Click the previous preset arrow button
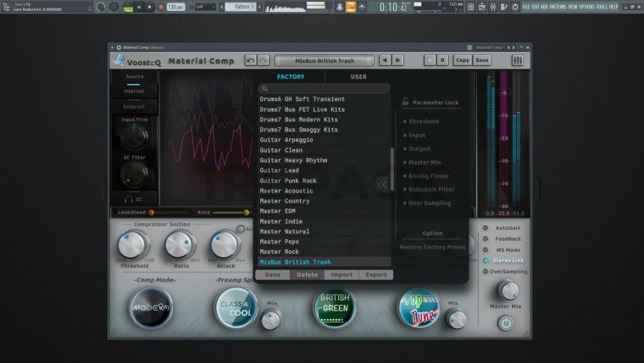Image resolution: width=644 pixels, height=363 pixels. click(385, 61)
